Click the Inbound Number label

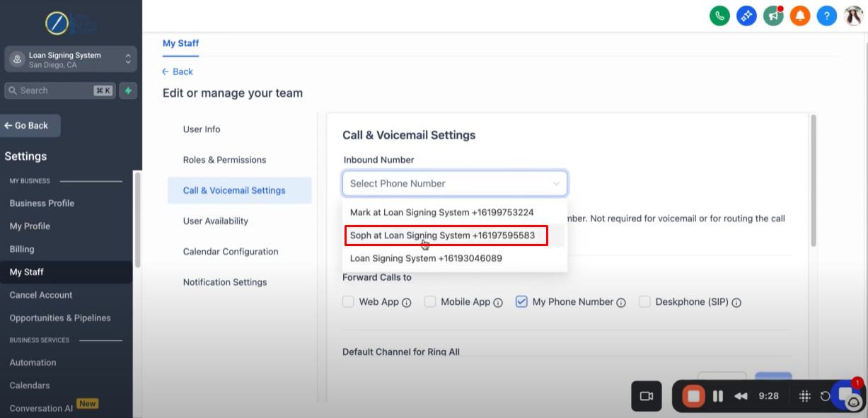tap(379, 160)
